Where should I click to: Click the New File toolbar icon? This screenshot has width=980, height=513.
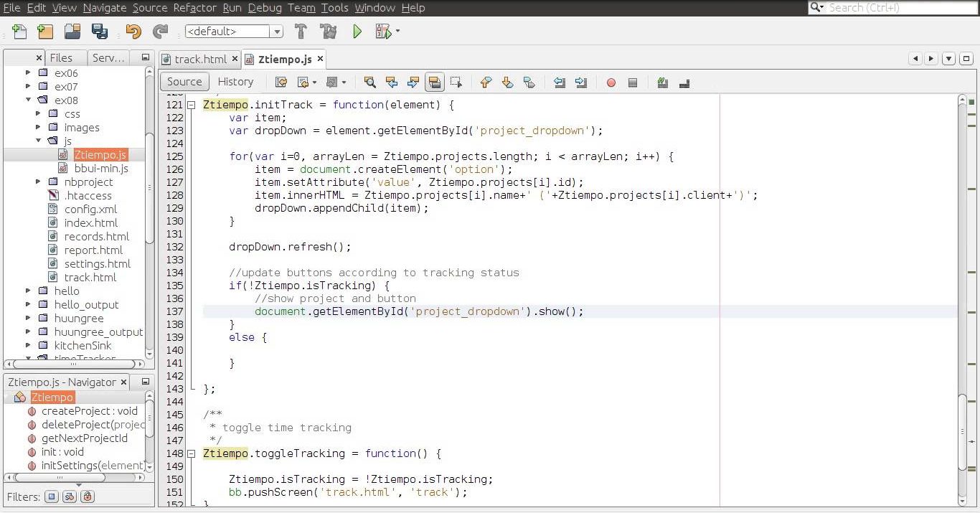[20, 32]
